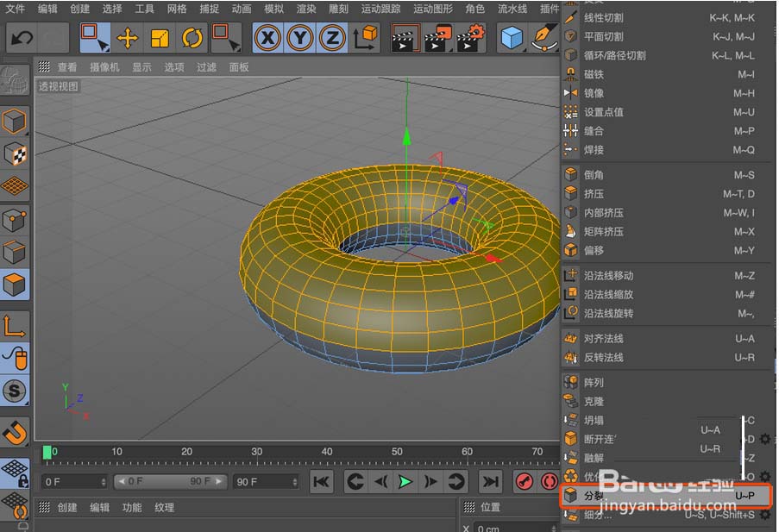Image resolution: width=779 pixels, height=532 pixels.
Task: Add a Cube primitive object
Action: pos(512,38)
